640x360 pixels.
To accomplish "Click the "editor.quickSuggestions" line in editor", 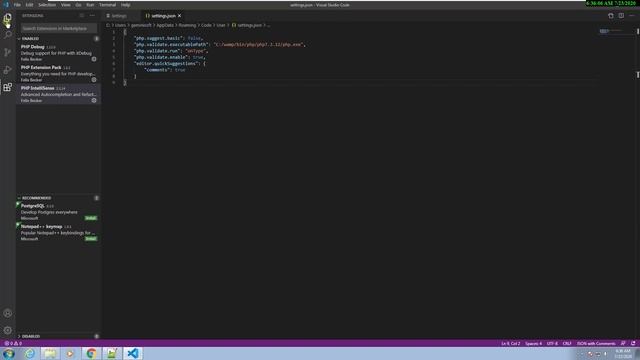I will pyautogui.click(x=169, y=64).
